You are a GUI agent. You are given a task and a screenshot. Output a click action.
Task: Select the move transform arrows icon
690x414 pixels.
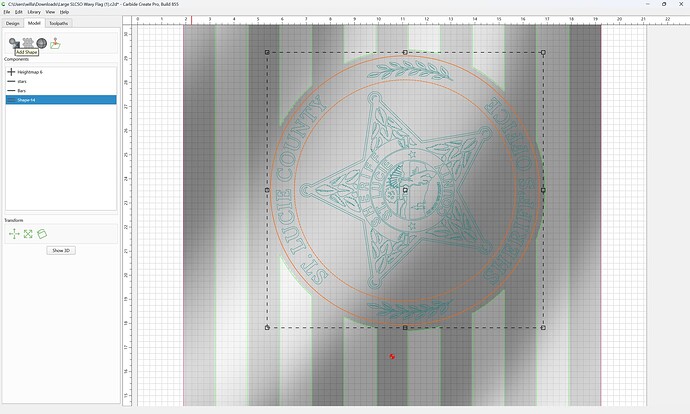[14, 234]
